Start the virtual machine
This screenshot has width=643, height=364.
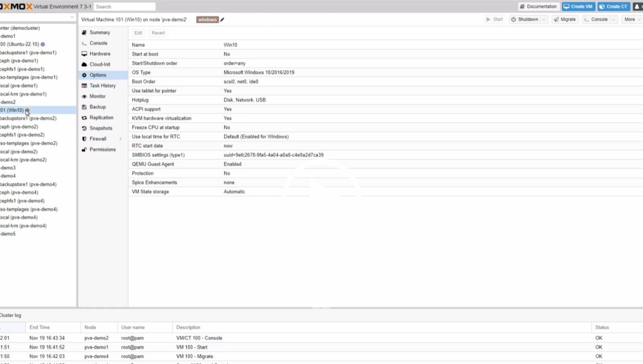pos(494,19)
